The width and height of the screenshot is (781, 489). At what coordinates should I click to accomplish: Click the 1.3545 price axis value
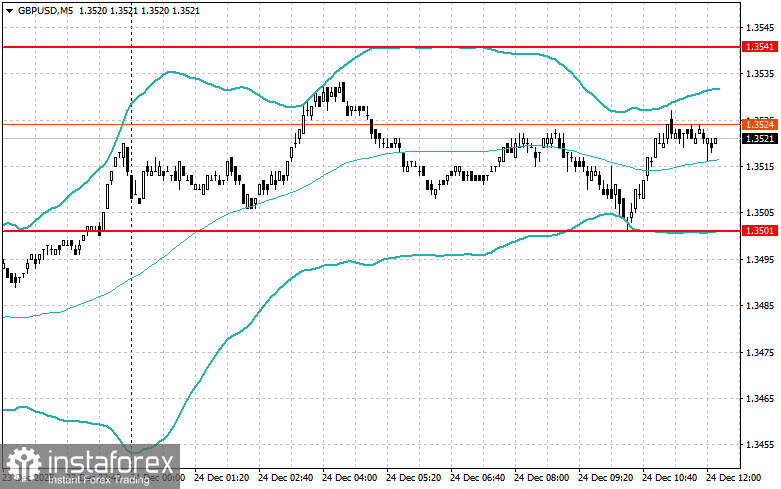click(760, 27)
